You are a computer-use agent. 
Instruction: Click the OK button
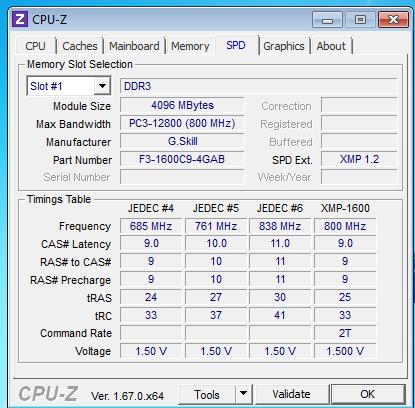(368, 394)
